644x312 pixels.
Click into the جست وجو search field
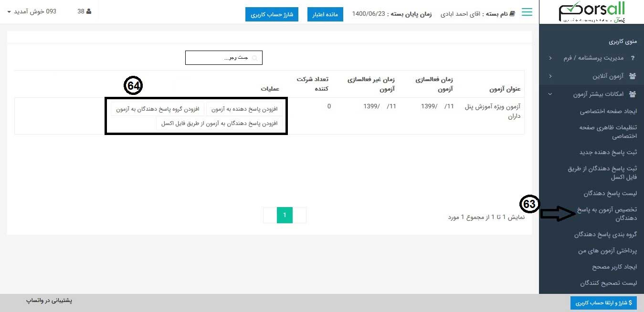pyautogui.click(x=224, y=58)
